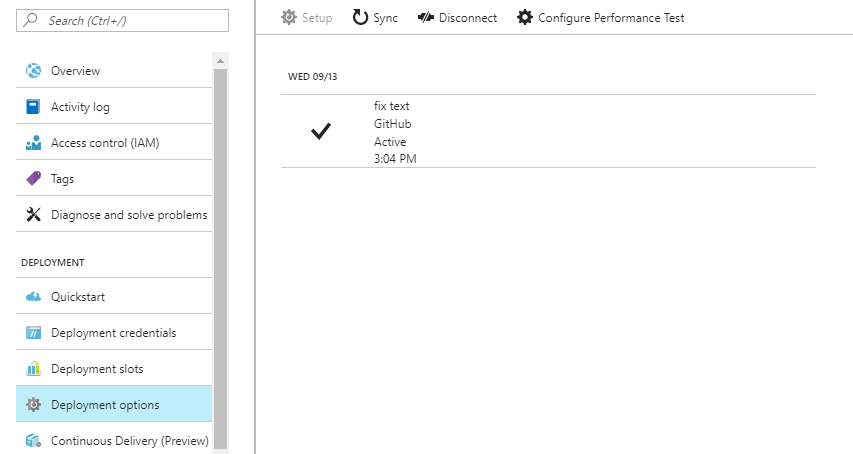
Task: Type in the Search (Ctrl+/) field
Action: click(130, 20)
